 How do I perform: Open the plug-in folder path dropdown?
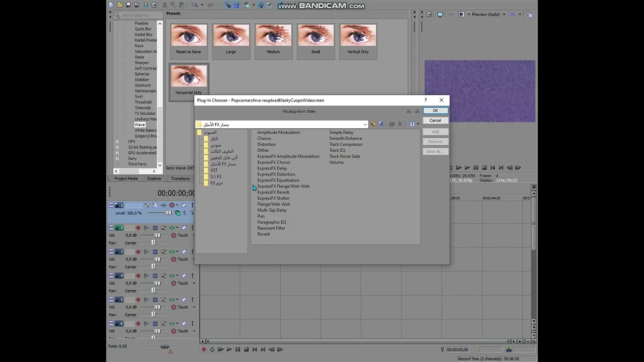tap(365, 124)
